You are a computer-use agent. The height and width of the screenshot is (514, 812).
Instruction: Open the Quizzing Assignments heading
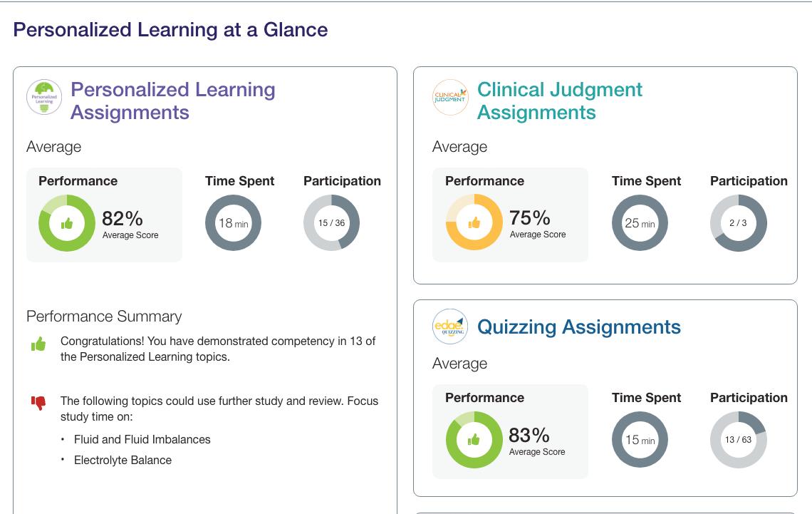click(578, 327)
